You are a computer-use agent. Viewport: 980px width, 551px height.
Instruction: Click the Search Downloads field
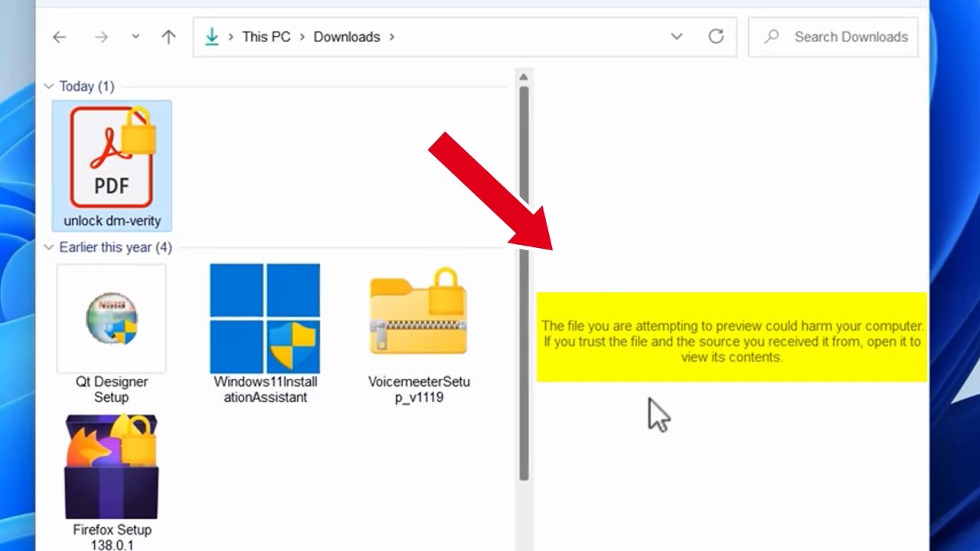833,37
